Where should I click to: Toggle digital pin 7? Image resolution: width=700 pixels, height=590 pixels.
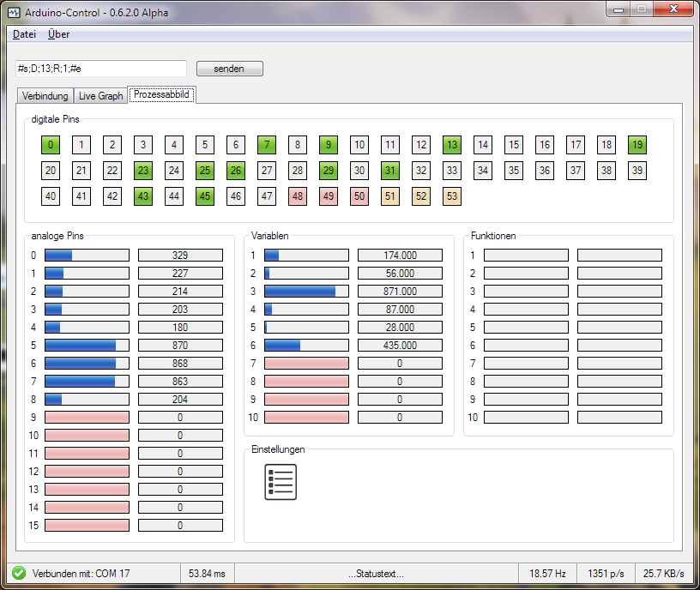[267, 145]
